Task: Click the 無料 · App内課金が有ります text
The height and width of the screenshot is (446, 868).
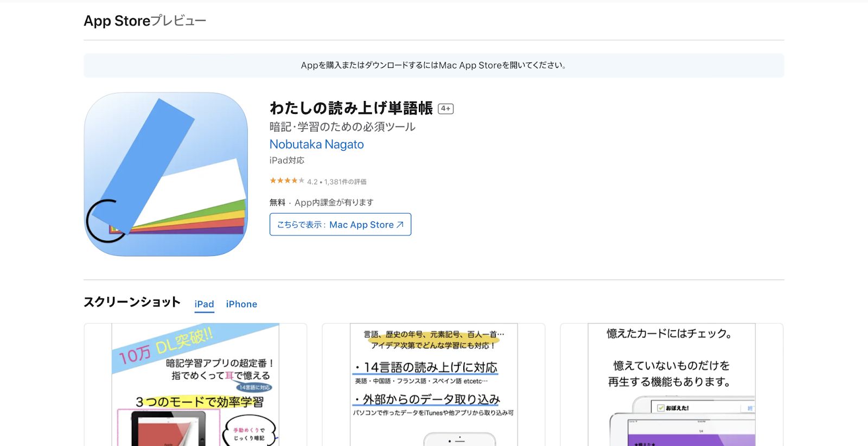Action: click(322, 202)
